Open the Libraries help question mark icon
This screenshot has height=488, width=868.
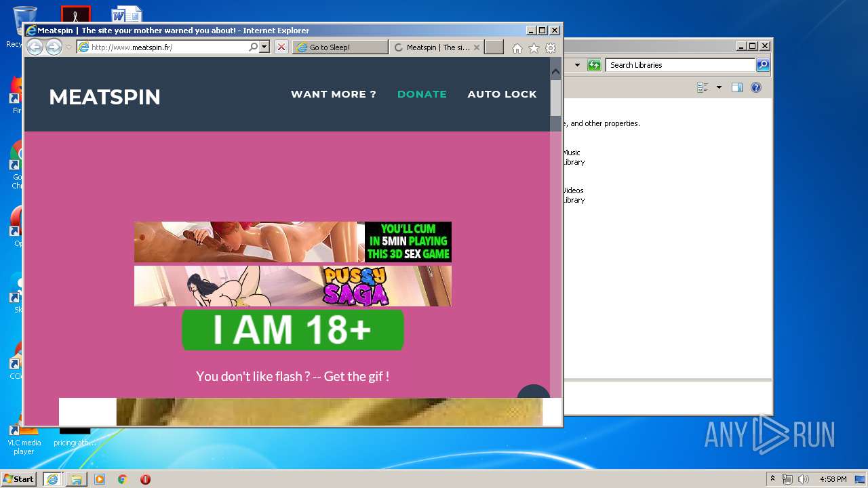coord(756,87)
